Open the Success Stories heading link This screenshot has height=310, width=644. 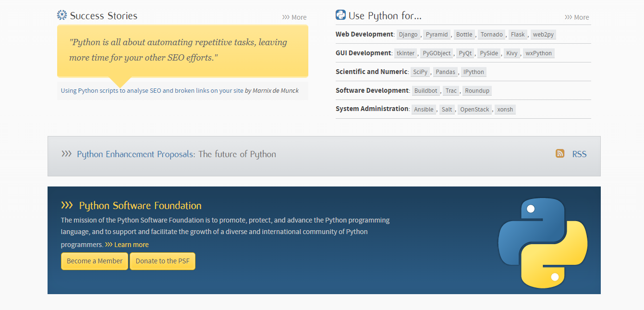click(x=104, y=16)
